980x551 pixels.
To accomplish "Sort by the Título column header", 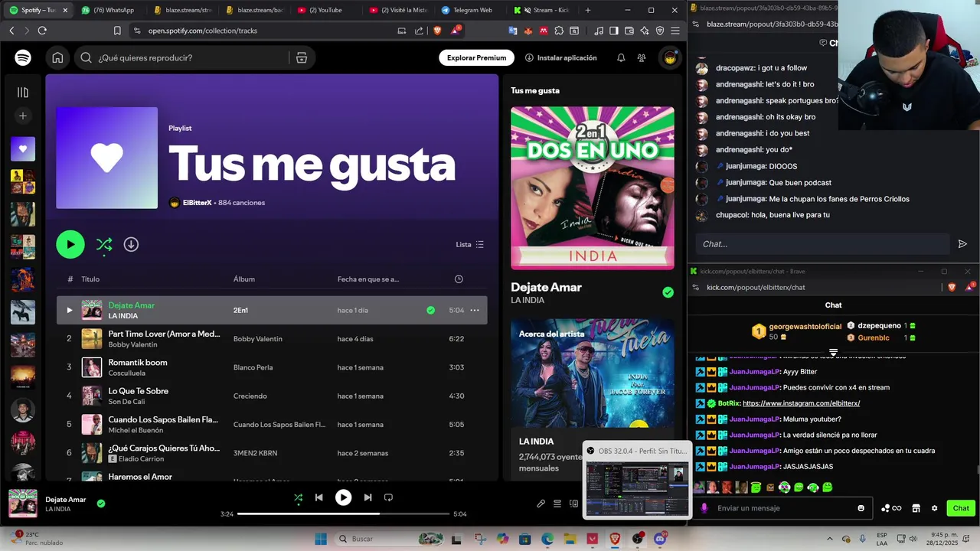I will click(x=90, y=279).
